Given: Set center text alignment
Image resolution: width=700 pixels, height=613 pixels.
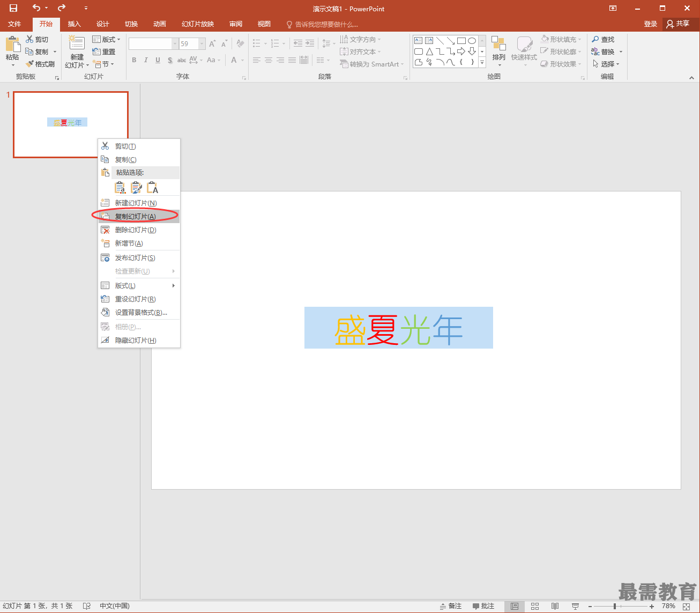Looking at the screenshot, I should point(268,60).
